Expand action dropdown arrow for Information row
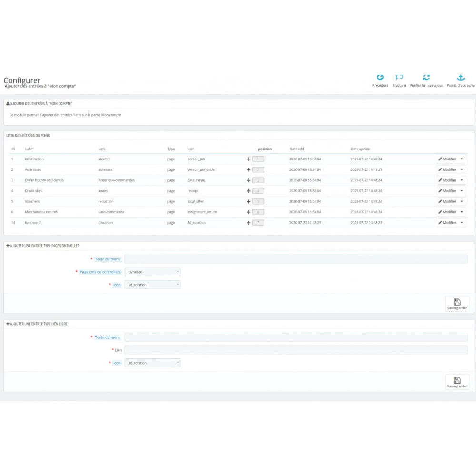 point(462,159)
